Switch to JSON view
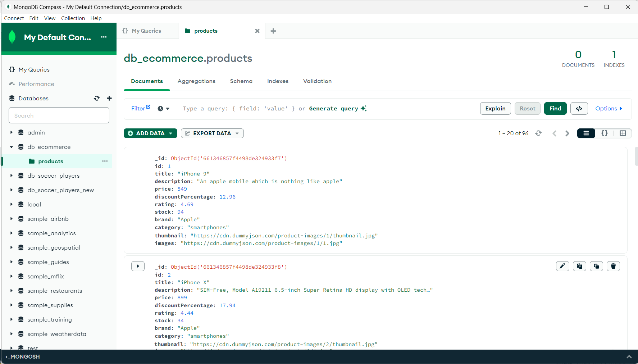638x364 pixels. 605,133
